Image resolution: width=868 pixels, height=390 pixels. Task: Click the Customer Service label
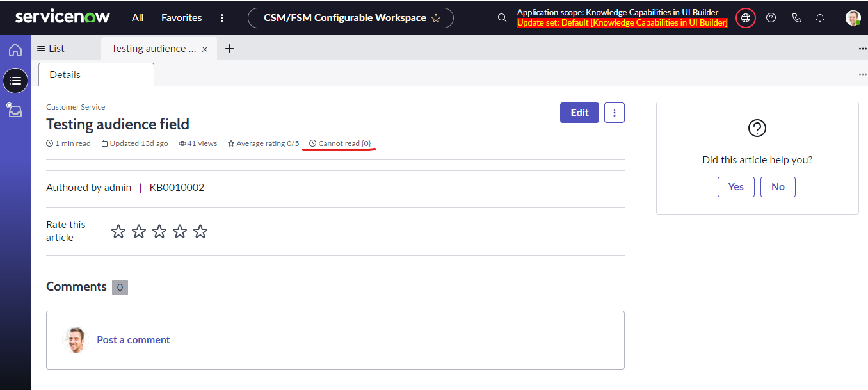pyautogui.click(x=76, y=107)
